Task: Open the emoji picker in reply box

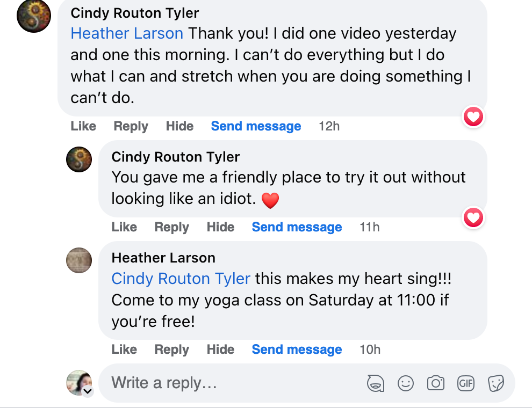Action: 406,383
